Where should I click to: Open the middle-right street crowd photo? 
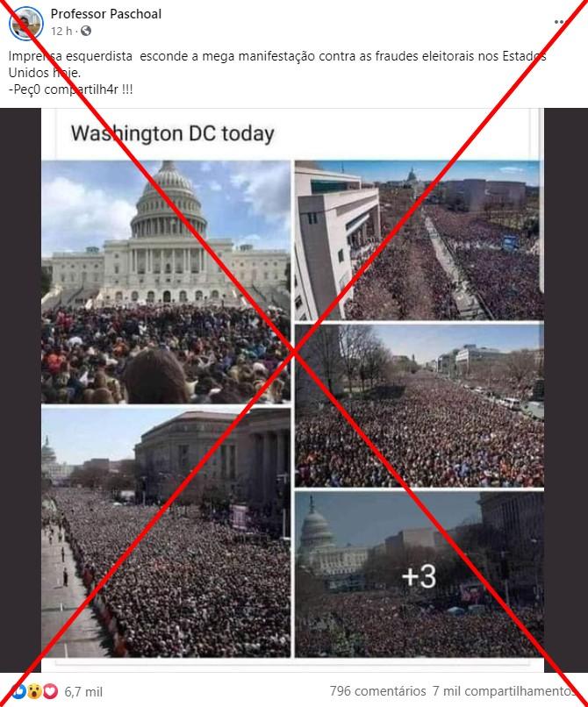[x=419, y=406]
